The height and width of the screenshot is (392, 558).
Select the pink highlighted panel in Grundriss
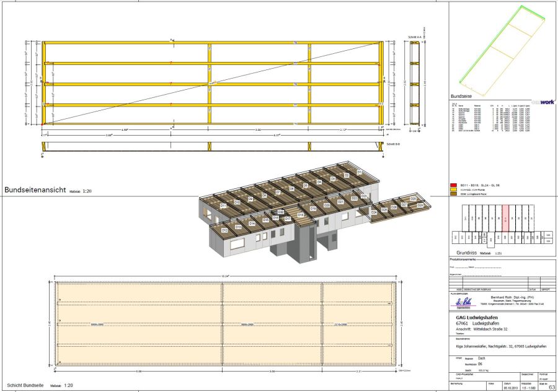[x=506, y=219]
